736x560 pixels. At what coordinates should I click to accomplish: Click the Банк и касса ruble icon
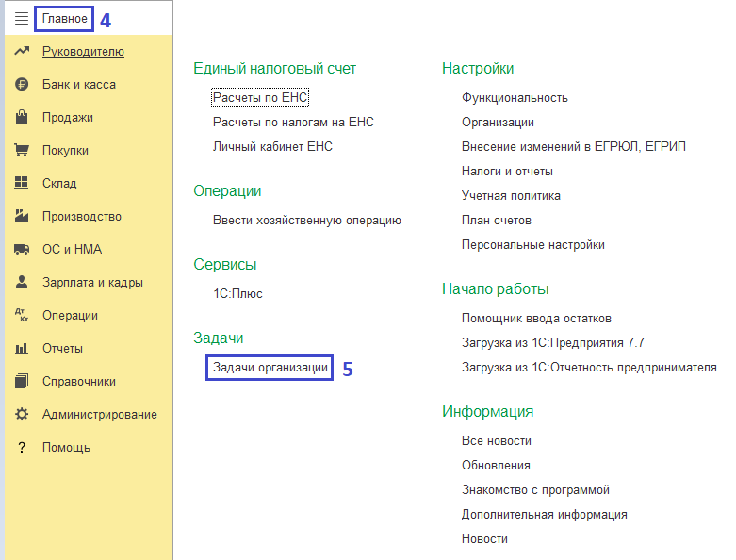click(x=22, y=85)
